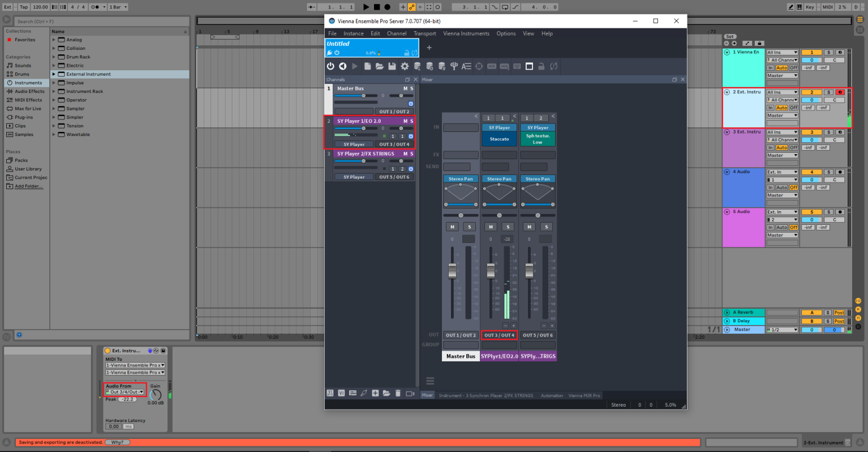Click Ableton stop button in transport
The width and height of the screenshot is (868, 452).
377,7
